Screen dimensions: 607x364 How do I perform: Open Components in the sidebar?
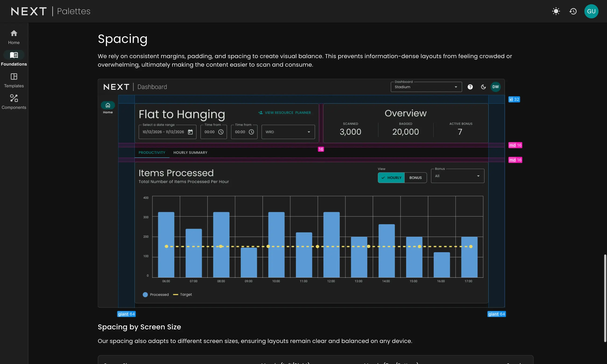(x=14, y=102)
